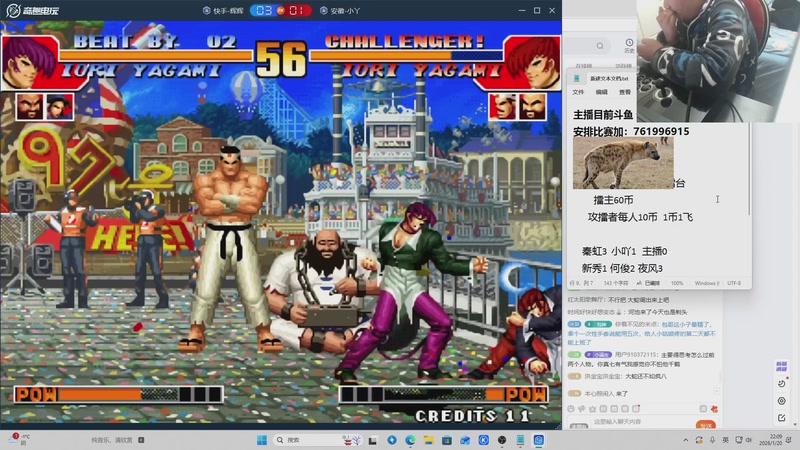800x450 pixels.
Task: Click the hyena image in Notepad
Action: (x=623, y=163)
